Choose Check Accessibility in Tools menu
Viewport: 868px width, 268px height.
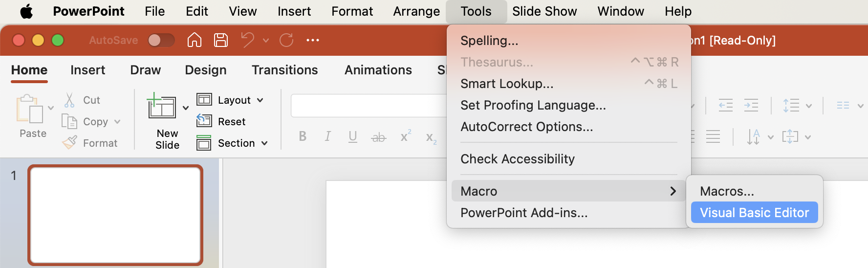click(x=518, y=159)
